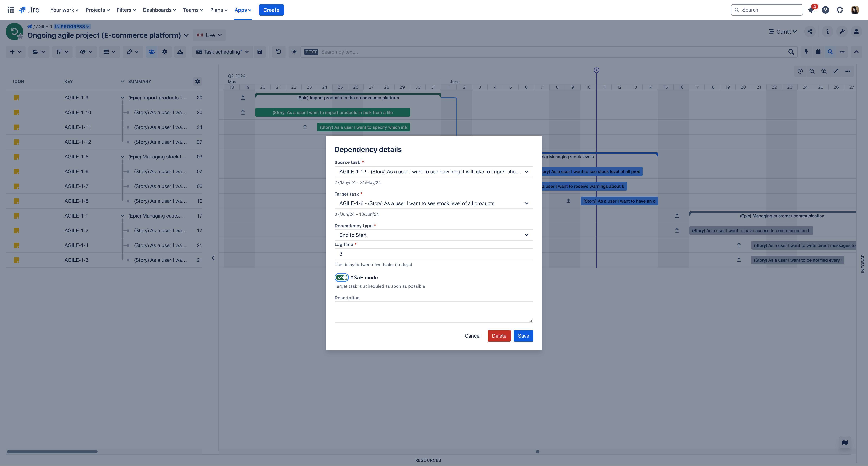This screenshot has width=868, height=466.
Task: Zoom out the Gantt chart
Action: coord(812,71)
